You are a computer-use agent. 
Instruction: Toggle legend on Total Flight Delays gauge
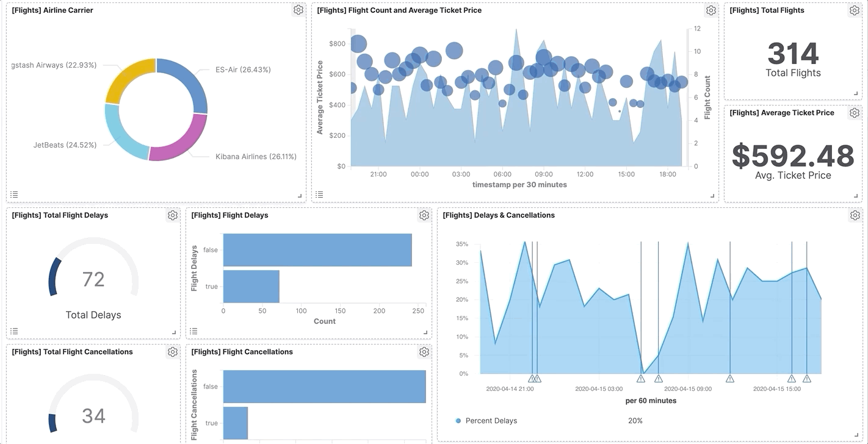click(14, 331)
